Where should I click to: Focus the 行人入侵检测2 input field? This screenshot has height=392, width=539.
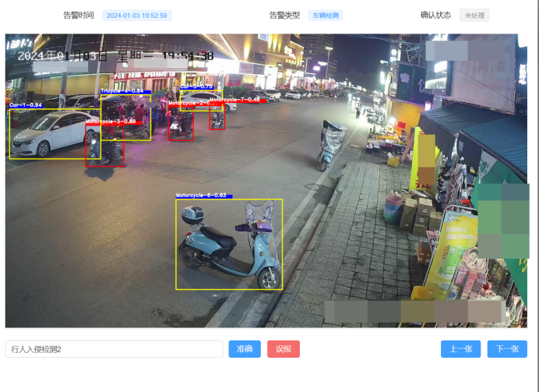(114, 349)
